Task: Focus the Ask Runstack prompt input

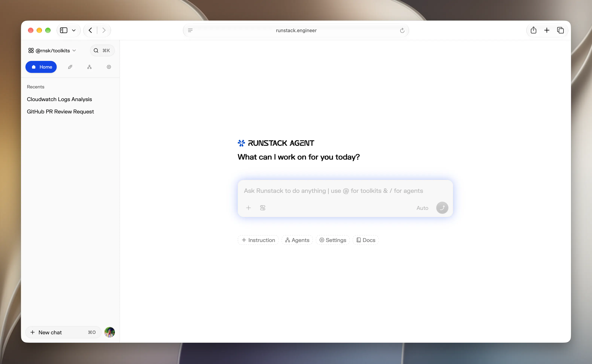Action: (333, 191)
